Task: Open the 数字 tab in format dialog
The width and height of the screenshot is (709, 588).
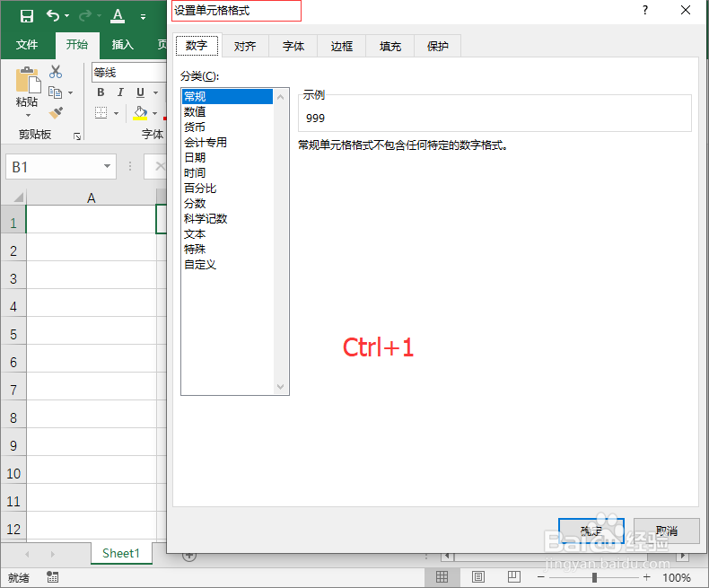Action: pos(197,46)
